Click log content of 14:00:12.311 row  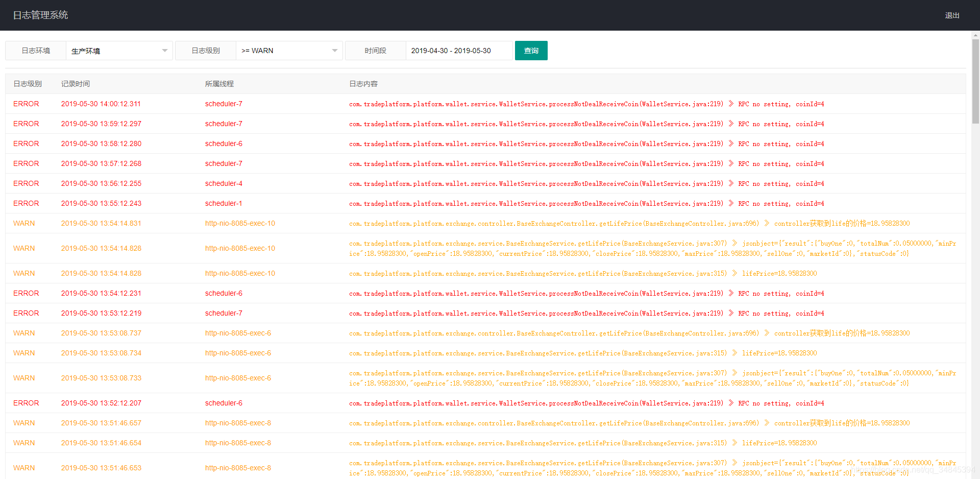click(586, 104)
